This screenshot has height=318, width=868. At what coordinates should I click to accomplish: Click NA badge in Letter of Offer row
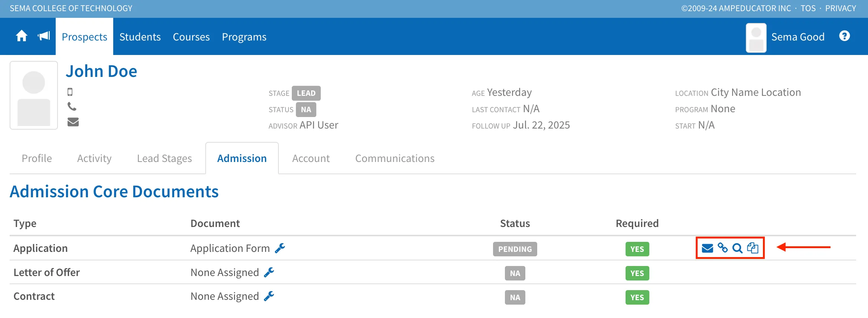point(515,273)
